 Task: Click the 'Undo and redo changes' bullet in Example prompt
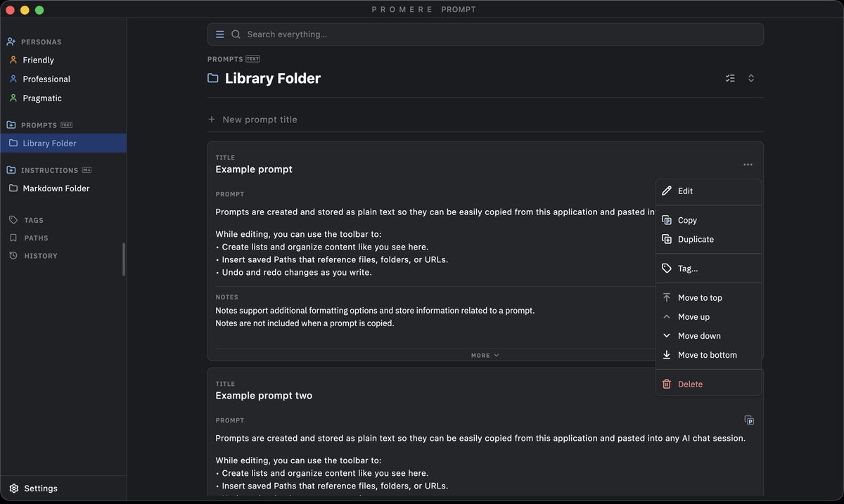[x=293, y=273]
